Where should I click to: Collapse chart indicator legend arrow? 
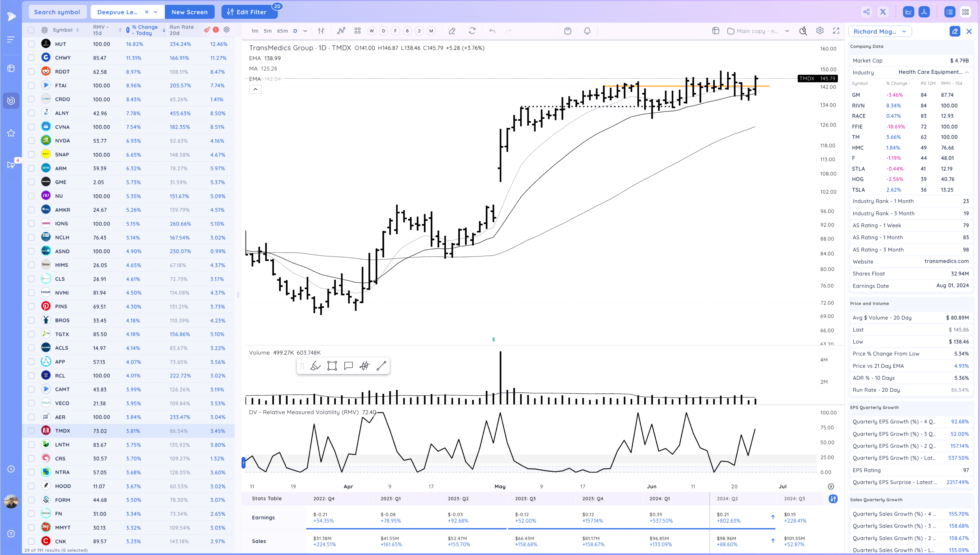point(255,89)
